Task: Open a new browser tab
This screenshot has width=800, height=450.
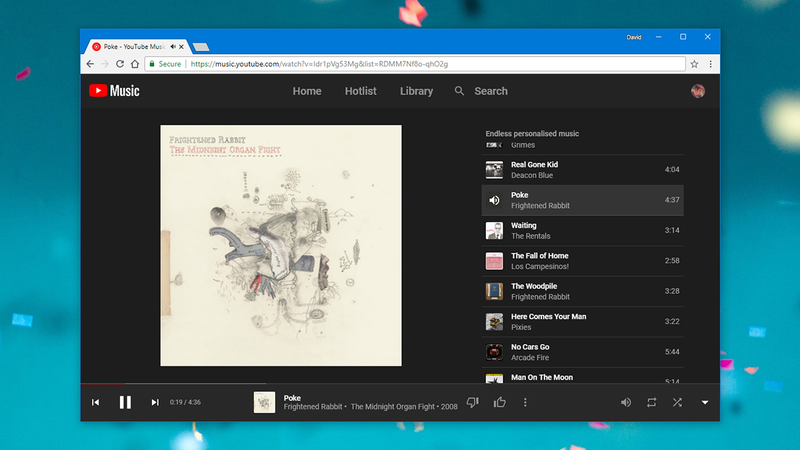Action: point(201,47)
